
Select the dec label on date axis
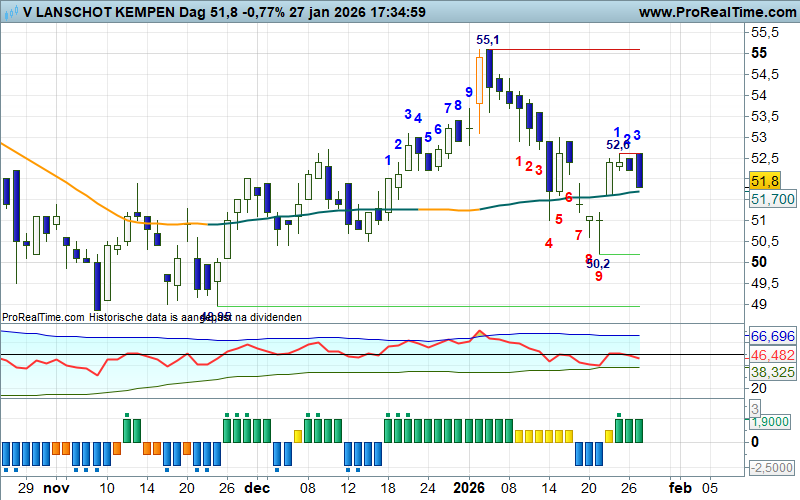coord(257,488)
